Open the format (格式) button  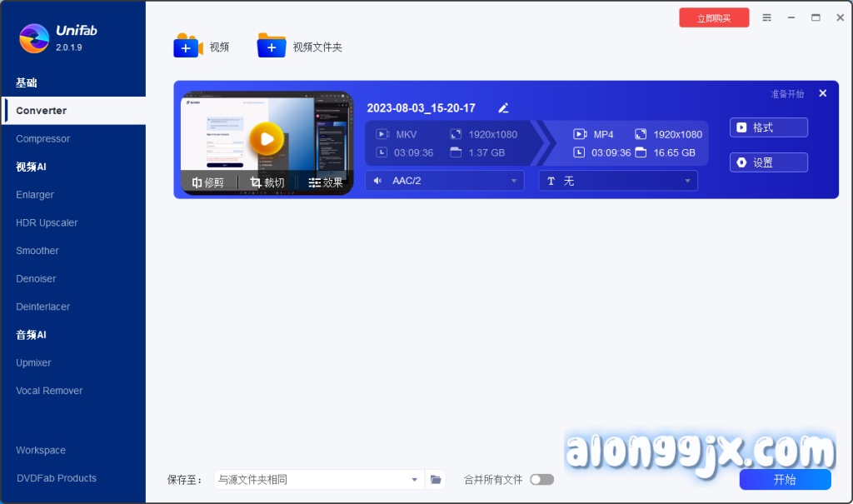pyautogui.click(x=768, y=127)
